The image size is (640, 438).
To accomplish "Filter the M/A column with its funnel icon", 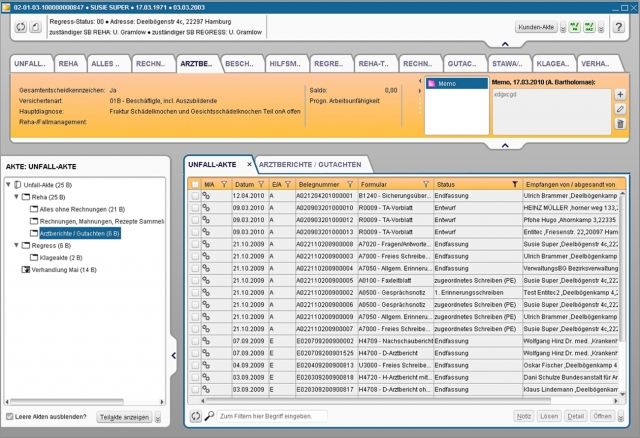I will 224,185.
